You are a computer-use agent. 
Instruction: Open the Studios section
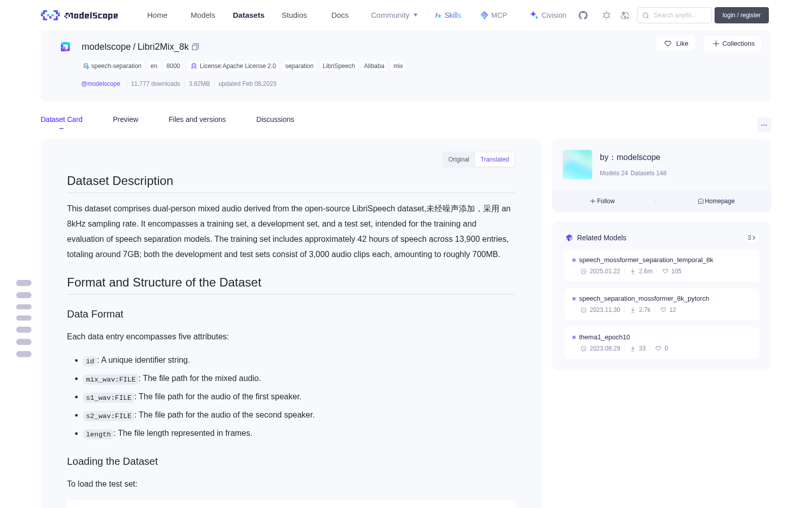(294, 15)
